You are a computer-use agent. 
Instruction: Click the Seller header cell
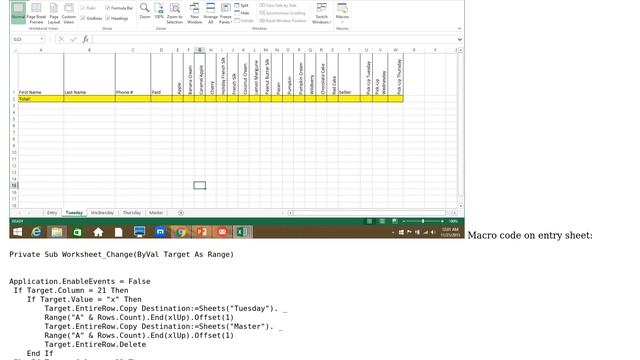point(349,74)
